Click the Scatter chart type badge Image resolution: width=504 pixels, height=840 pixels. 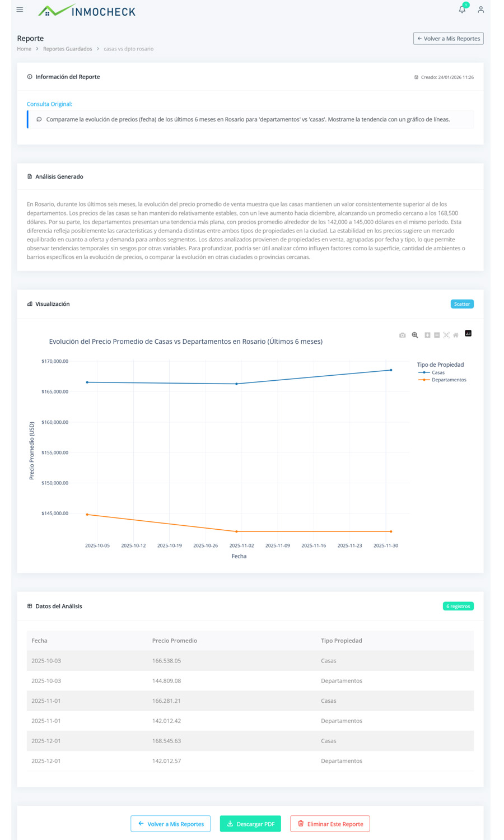click(x=462, y=304)
